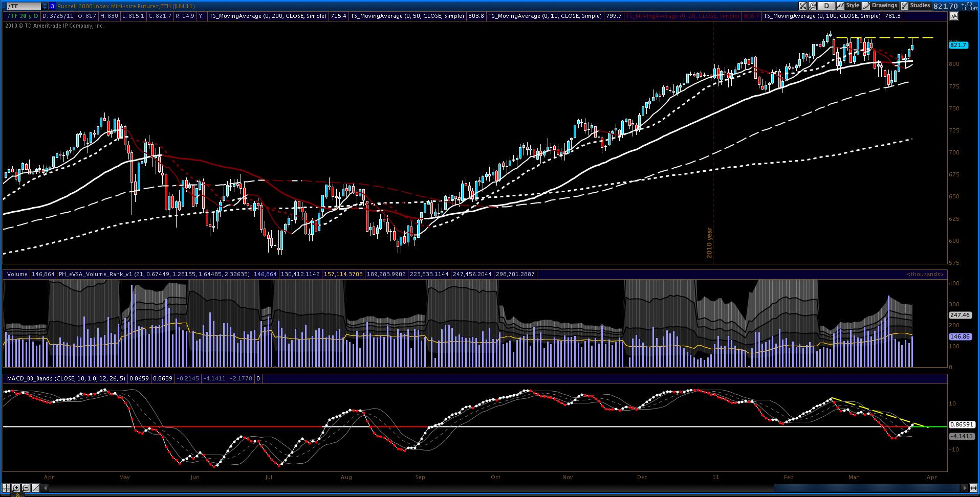980x497 pixels.
Task: Click the MACD_BB_Bands study label
Action: point(67,378)
